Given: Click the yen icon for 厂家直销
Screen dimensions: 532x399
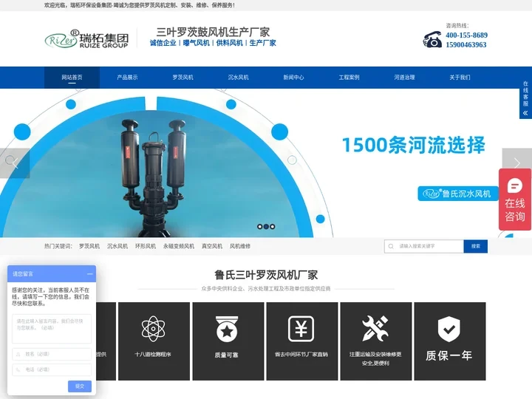Looking at the screenshot, I should [x=301, y=328].
